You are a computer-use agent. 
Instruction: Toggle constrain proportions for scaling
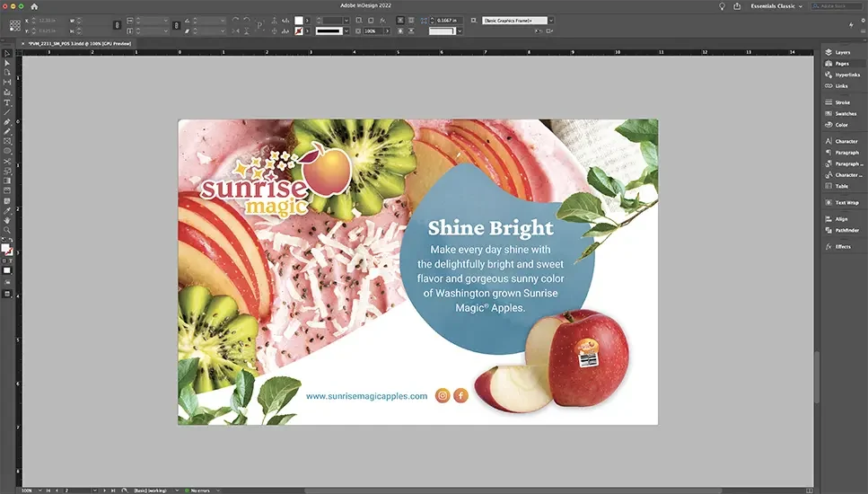176,25
